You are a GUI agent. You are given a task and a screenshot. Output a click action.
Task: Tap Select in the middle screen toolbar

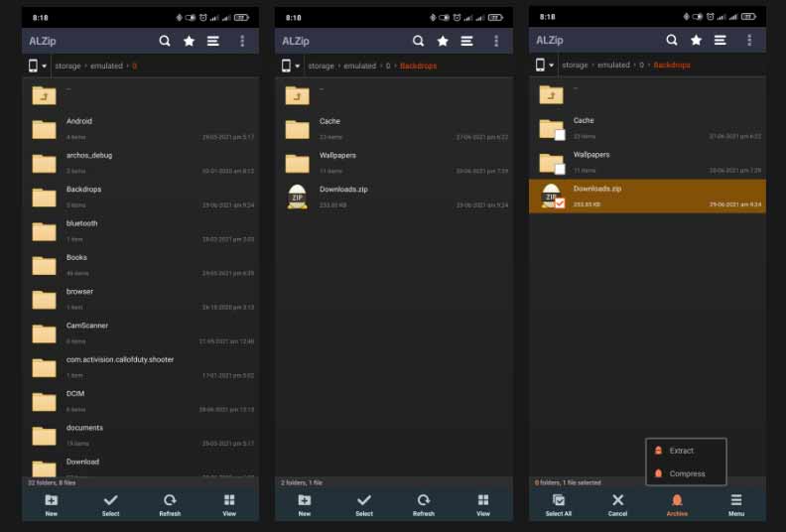364,504
